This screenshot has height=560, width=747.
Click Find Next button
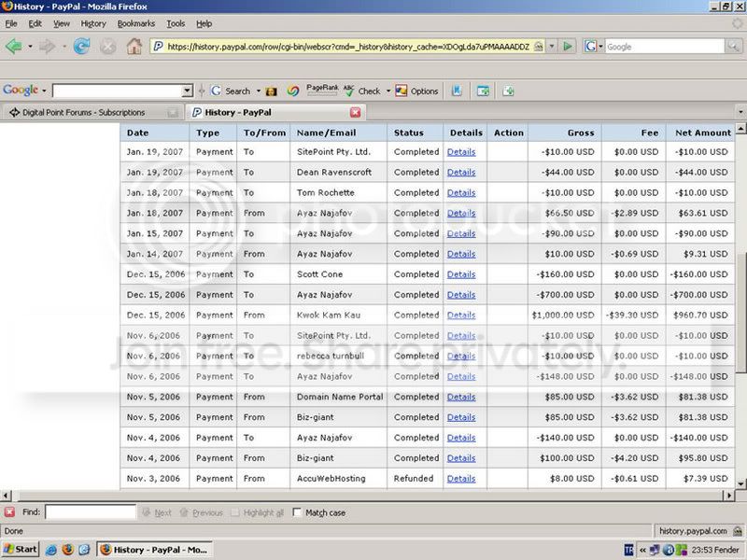point(157,512)
